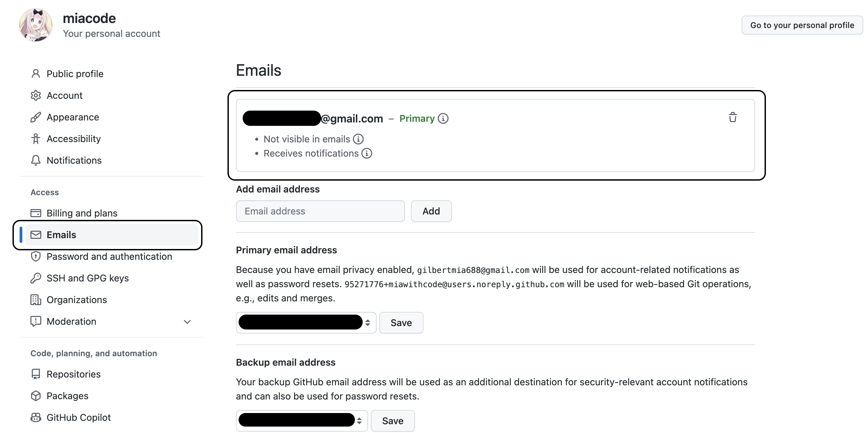The height and width of the screenshot is (433, 868).
Task: Open SSH and GPG keys settings
Action: pyautogui.click(x=88, y=278)
